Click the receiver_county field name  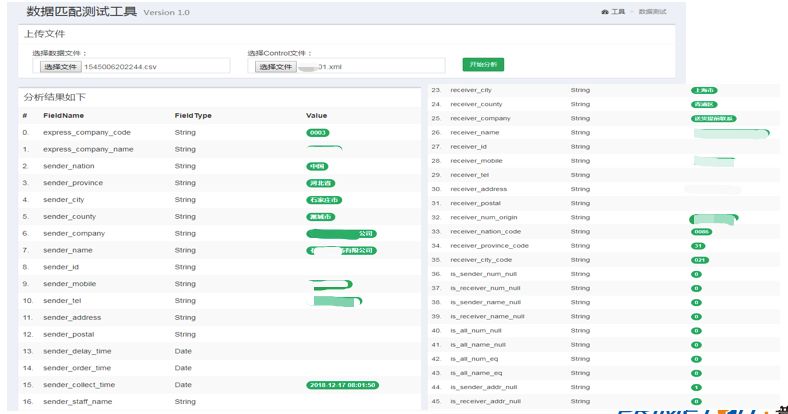476,105
